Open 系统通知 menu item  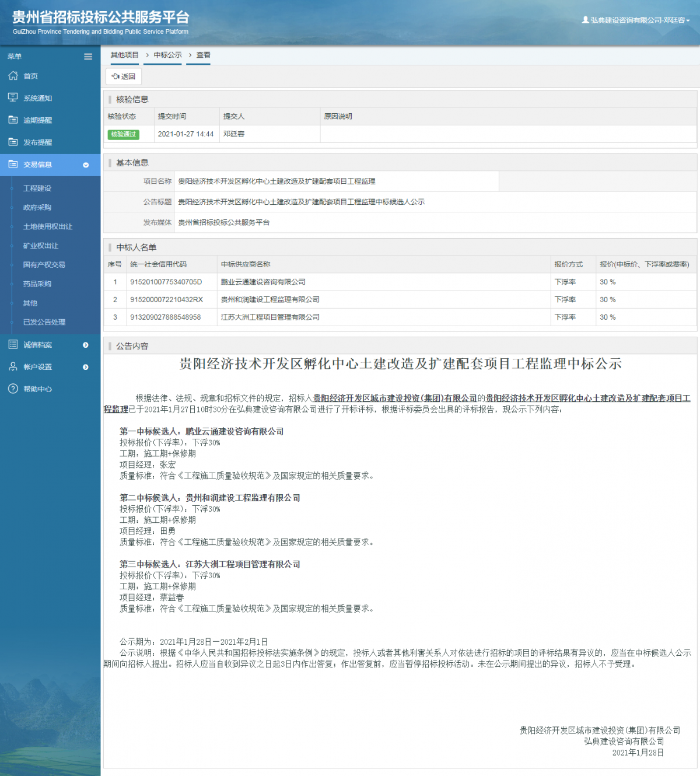(x=38, y=99)
